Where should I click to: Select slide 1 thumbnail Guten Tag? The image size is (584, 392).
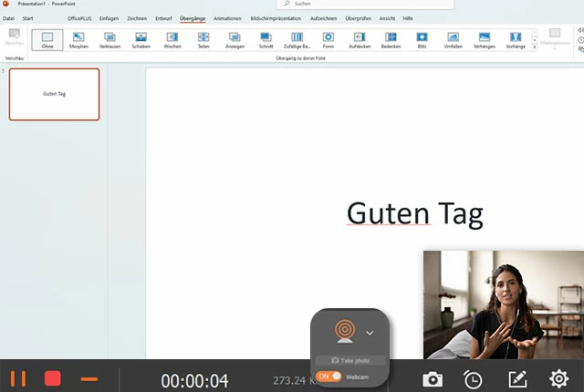coord(55,94)
